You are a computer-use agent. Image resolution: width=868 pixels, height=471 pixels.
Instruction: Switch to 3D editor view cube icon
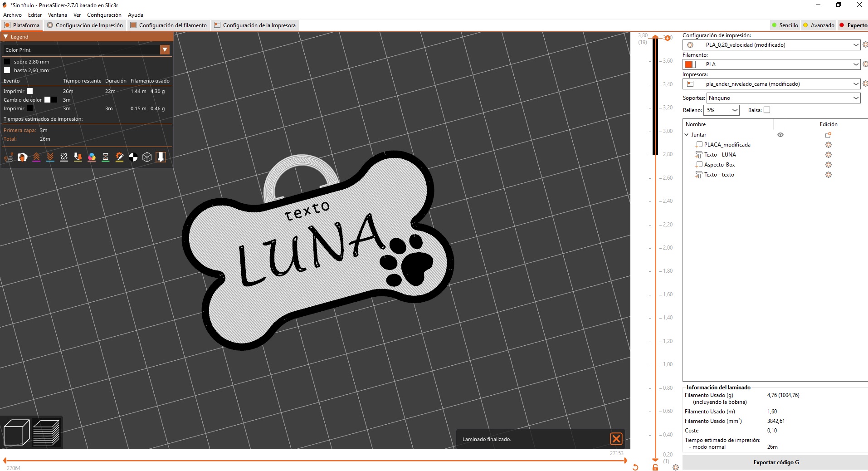click(16, 431)
